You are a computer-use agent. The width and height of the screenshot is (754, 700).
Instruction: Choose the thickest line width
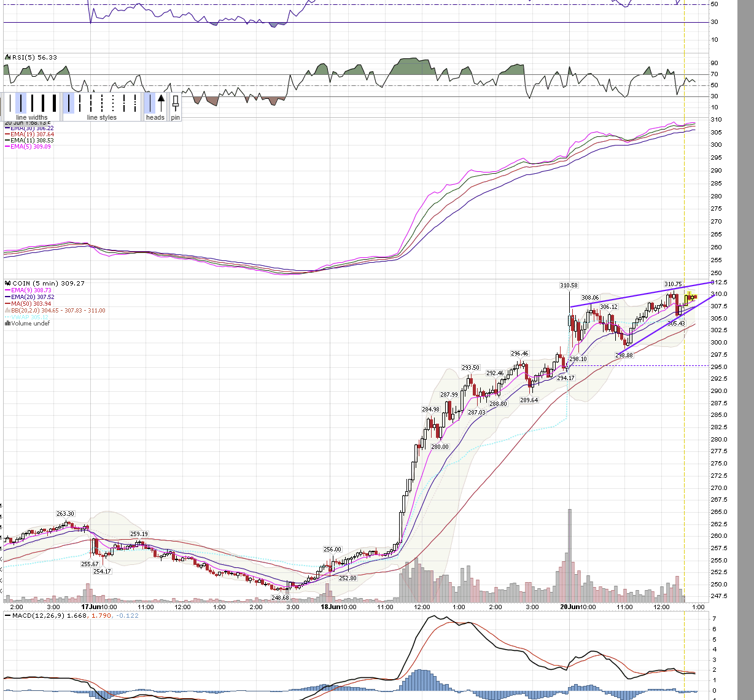click(x=54, y=103)
